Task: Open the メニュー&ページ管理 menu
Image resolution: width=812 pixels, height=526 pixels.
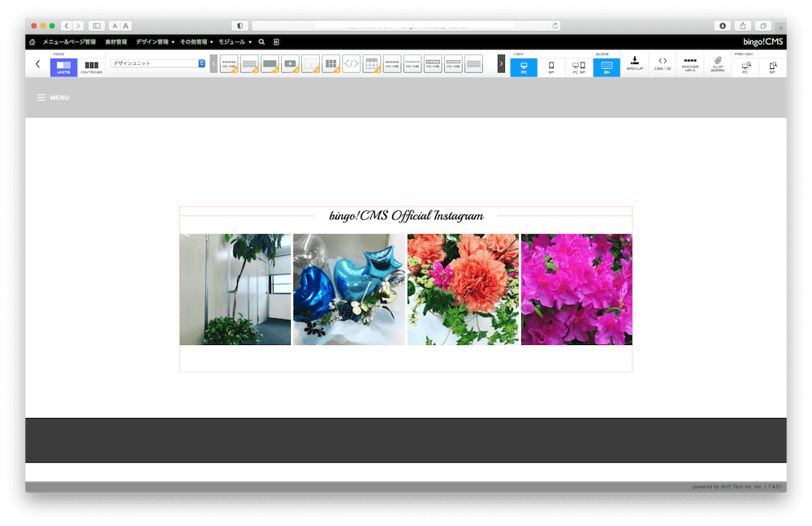Action: click(x=69, y=42)
